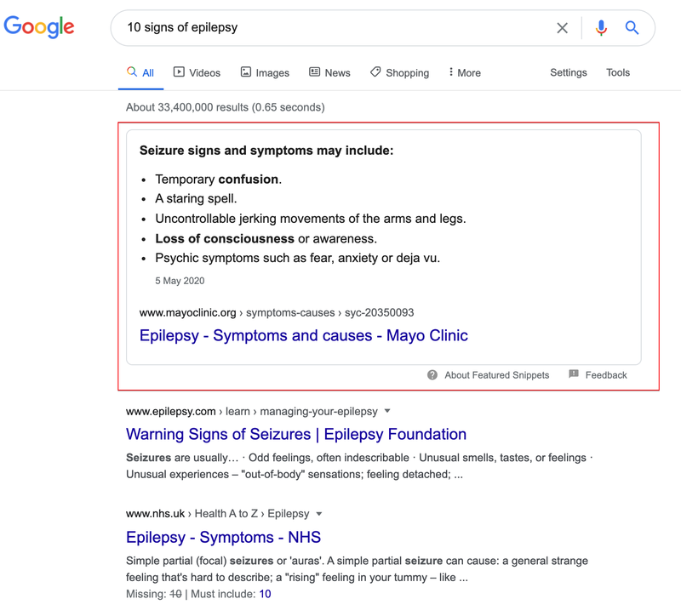This screenshot has width=681, height=616.
Task: Click the blue magnifier search button
Action: 632,28
